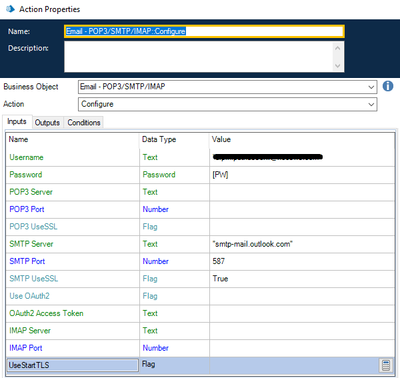Click the IMAP Server value cell
This screenshot has width=400, height=378.
[x=302, y=331]
